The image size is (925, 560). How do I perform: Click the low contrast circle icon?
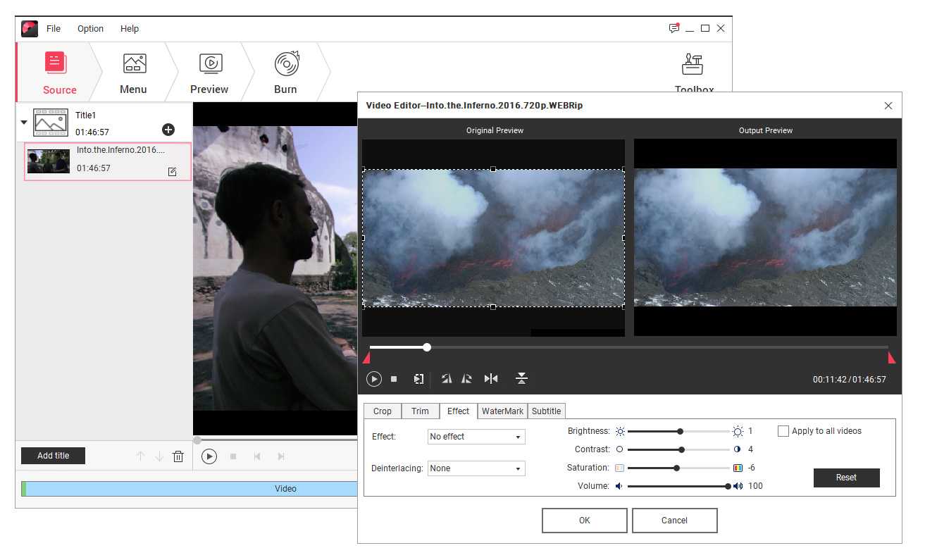tap(620, 449)
